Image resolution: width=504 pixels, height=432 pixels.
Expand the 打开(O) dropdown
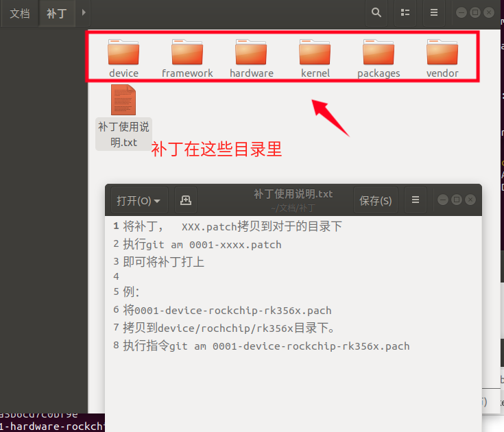pos(139,200)
